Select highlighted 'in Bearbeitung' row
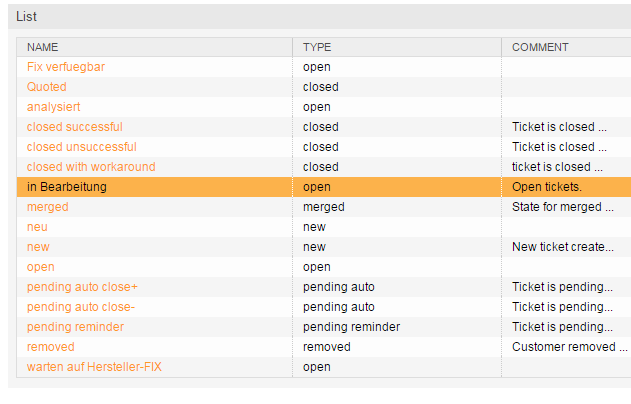The height and width of the screenshot is (404, 631). [324, 187]
